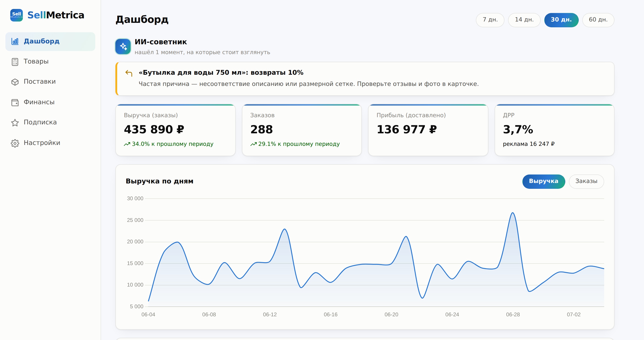Screen dimensions: 644x340
Task: Click the Прибыль value 136 977 ₽
Action: (x=407, y=130)
